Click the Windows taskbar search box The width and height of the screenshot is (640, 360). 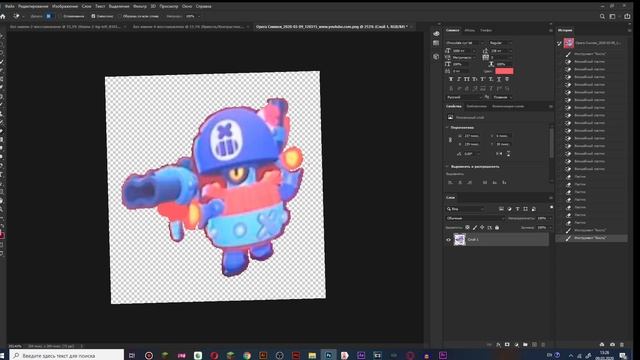[x=67, y=356]
